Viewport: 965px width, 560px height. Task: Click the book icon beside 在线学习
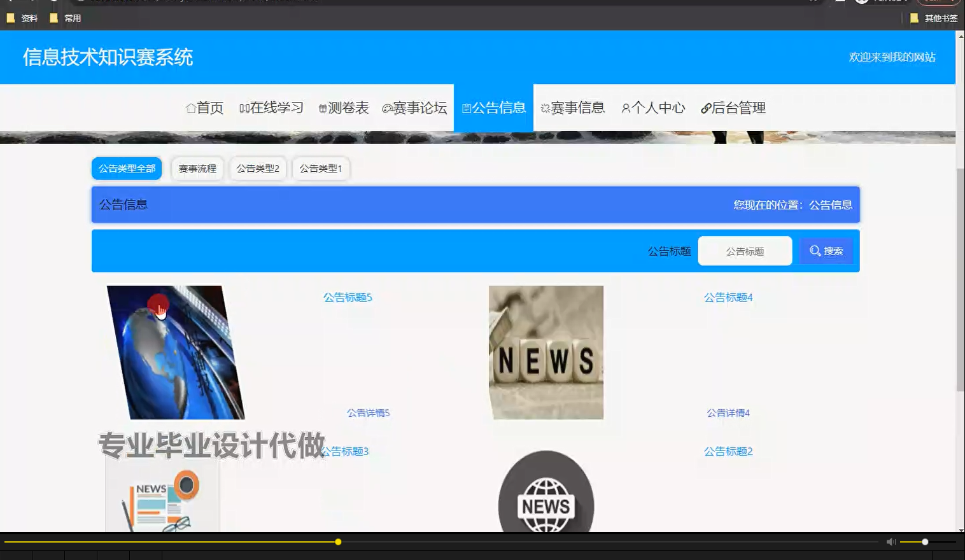coord(245,108)
